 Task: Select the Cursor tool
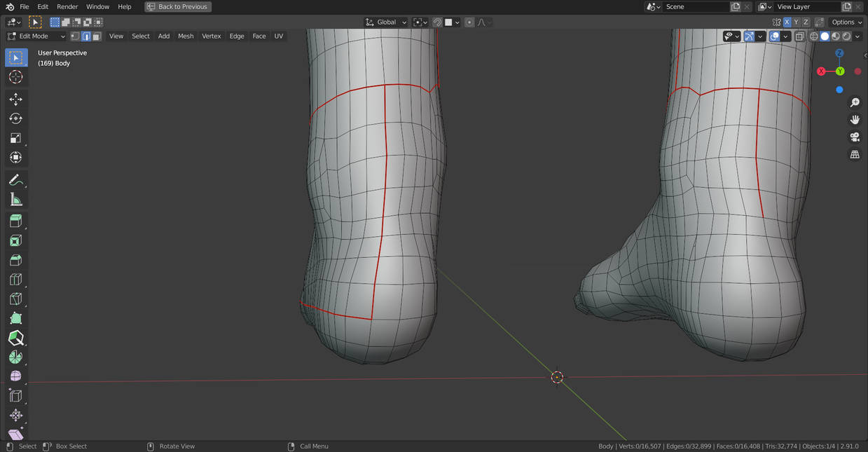(16, 77)
